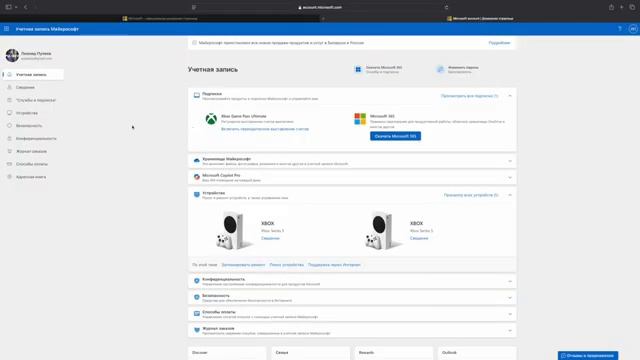Click the sidebar Конфиденциальность icon
The image size is (640, 360).
coord(9,138)
